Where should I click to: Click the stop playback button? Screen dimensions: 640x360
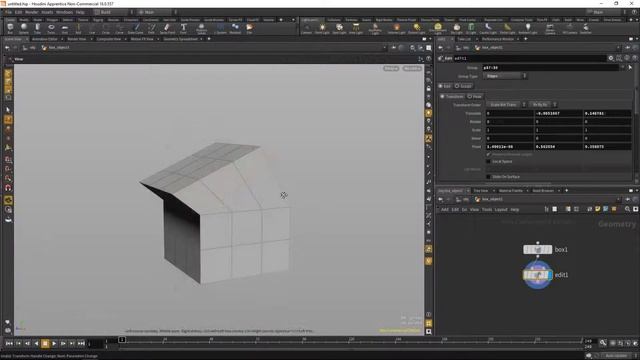(45, 344)
